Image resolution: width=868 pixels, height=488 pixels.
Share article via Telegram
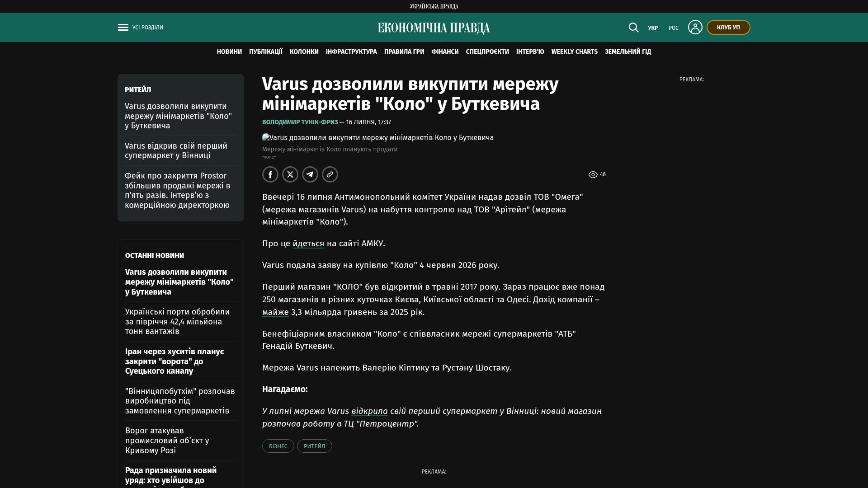coord(310,174)
